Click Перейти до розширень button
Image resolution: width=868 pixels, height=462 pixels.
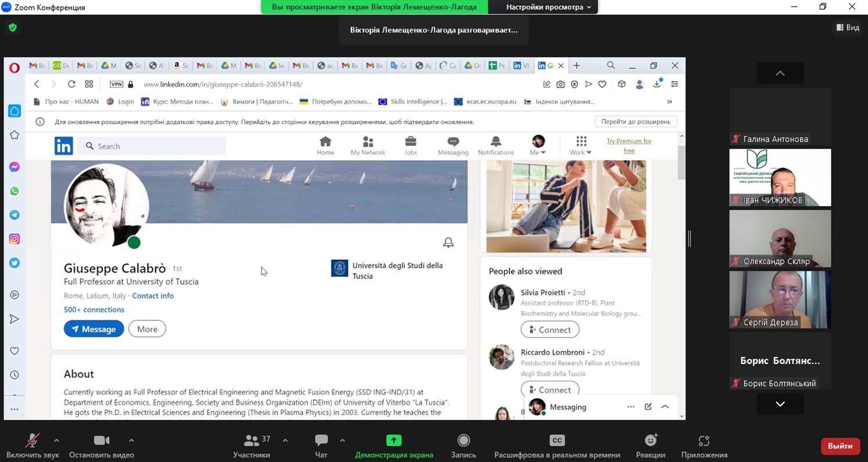coord(635,122)
